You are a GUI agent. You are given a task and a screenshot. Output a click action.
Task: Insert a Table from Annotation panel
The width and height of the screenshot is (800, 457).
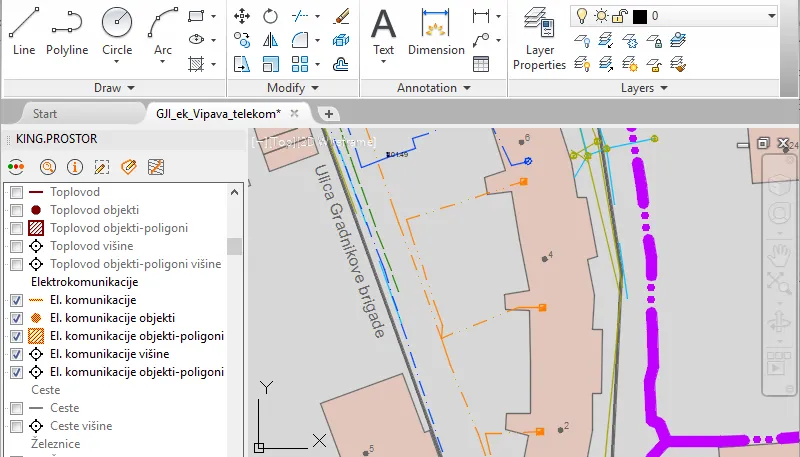click(x=481, y=64)
